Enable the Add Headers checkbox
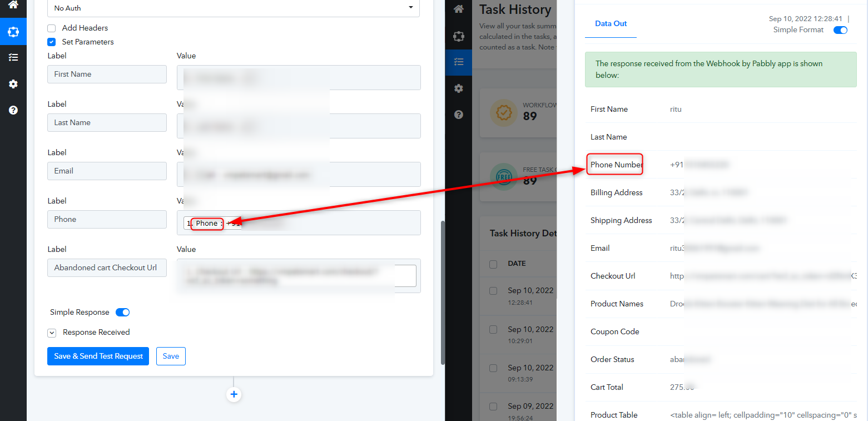Screen dimensions: 868x421 coord(52,28)
